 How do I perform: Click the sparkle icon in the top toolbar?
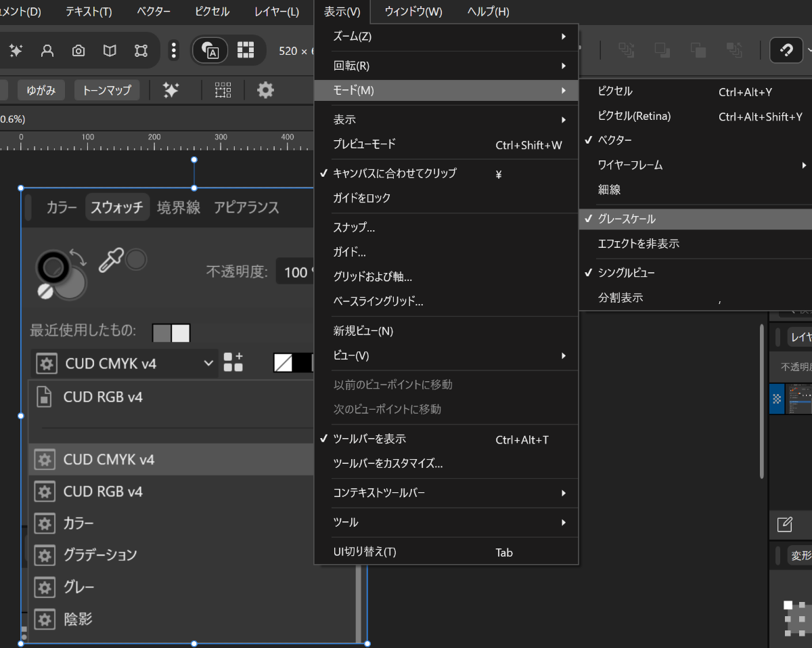[x=16, y=50]
